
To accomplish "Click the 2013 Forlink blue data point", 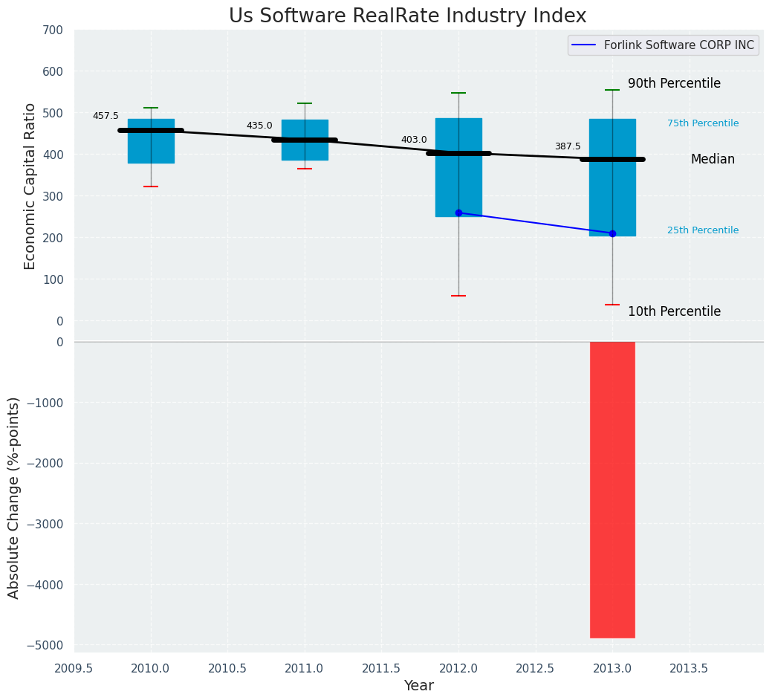I will point(612,233).
